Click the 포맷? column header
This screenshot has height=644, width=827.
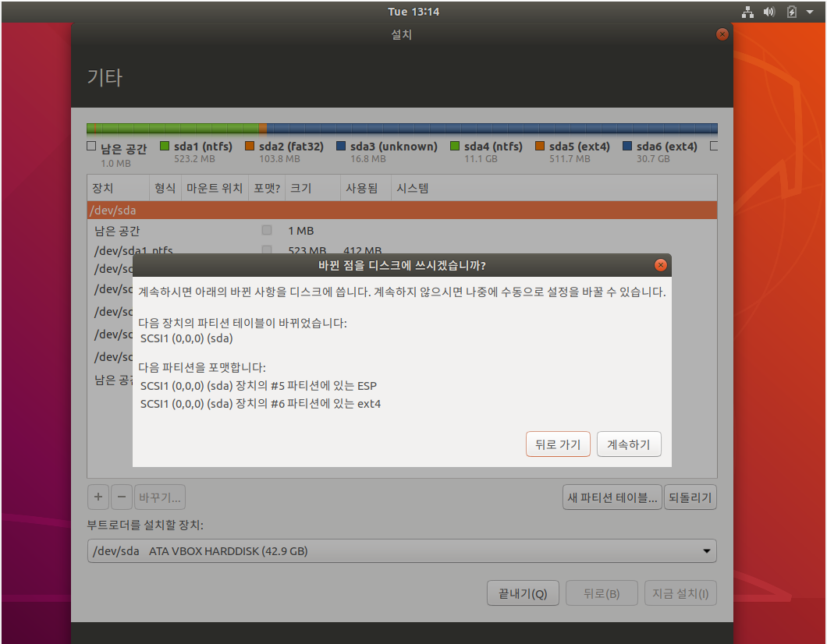coord(267,188)
